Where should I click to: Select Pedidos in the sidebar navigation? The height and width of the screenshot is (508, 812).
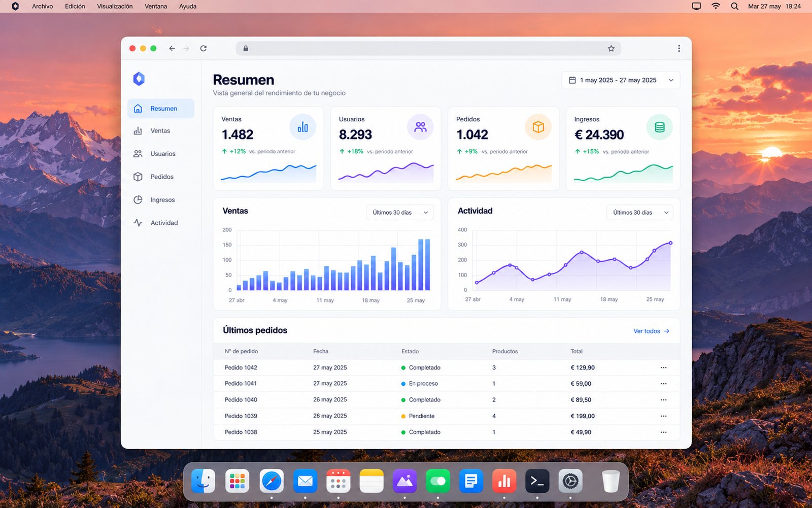point(160,177)
